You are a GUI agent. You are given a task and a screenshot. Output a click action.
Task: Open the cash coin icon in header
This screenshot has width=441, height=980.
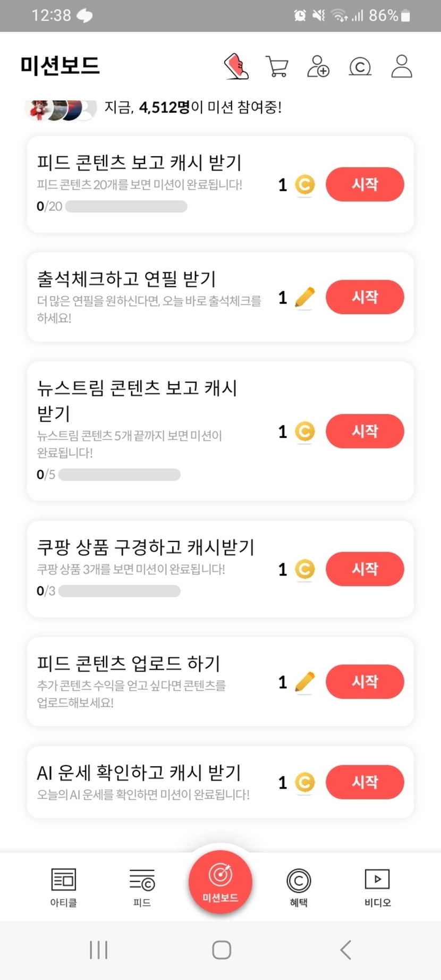click(360, 67)
